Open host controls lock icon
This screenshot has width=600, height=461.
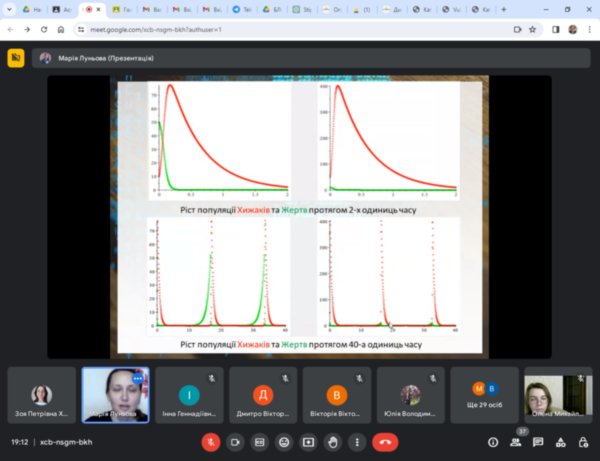pos(584,441)
